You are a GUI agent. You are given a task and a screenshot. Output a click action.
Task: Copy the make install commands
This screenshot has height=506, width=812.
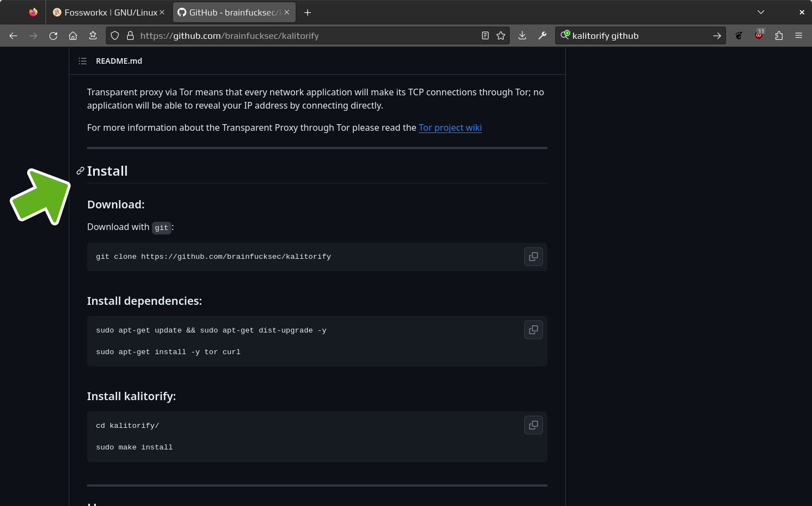[533, 425]
